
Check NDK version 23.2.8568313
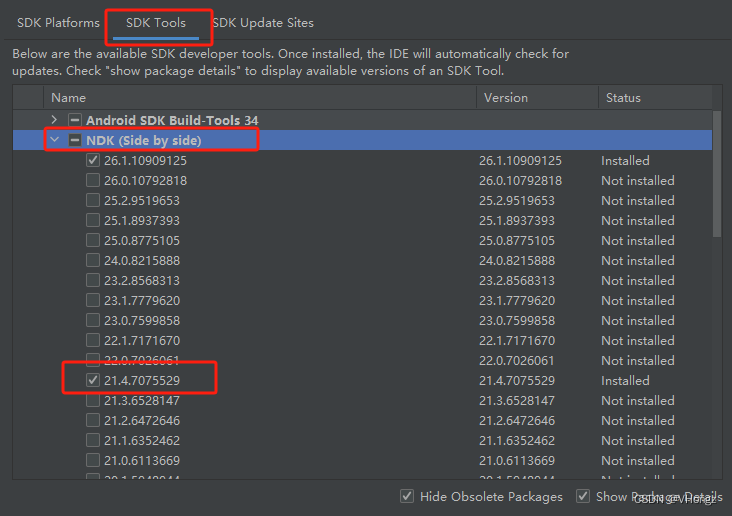pyautogui.click(x=93, y=280)
